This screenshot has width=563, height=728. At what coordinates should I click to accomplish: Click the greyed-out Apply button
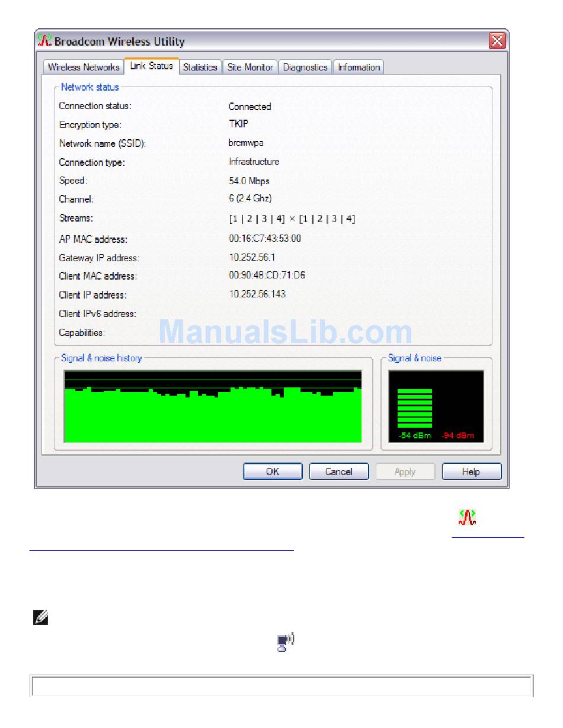coord(405,472)
